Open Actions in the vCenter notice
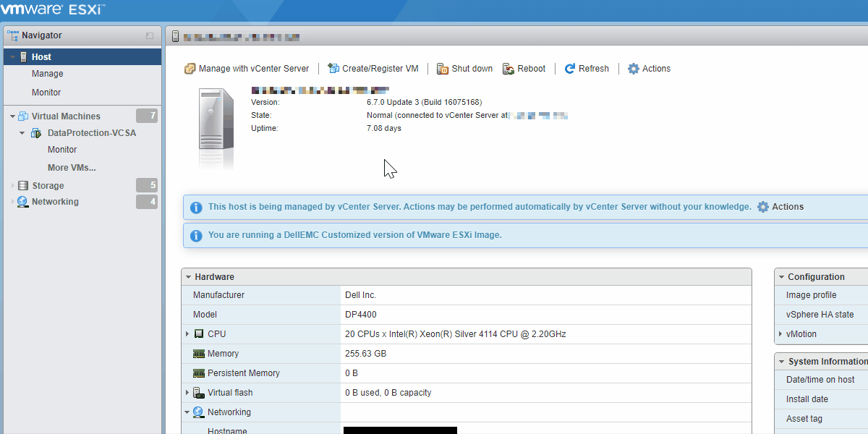 pyautogui.click(x=780, y=207)
